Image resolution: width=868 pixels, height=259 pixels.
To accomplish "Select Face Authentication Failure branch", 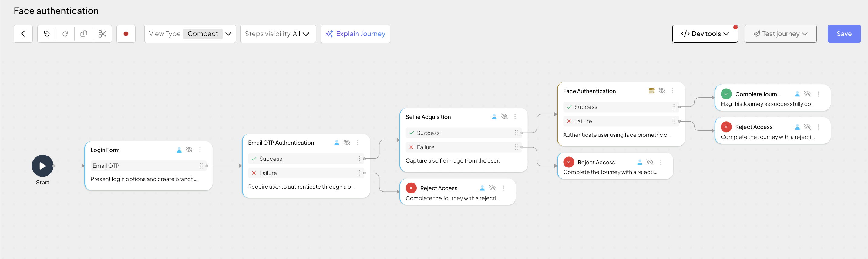I will (621, 121).
